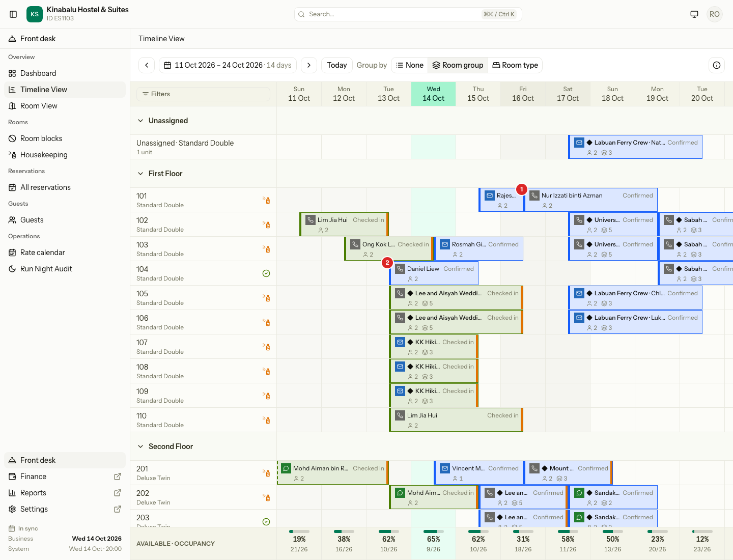This screenshot has height=560, width=733.
Task: Click housekeeping status icon for room 110
Action: (x=266, y=420)
